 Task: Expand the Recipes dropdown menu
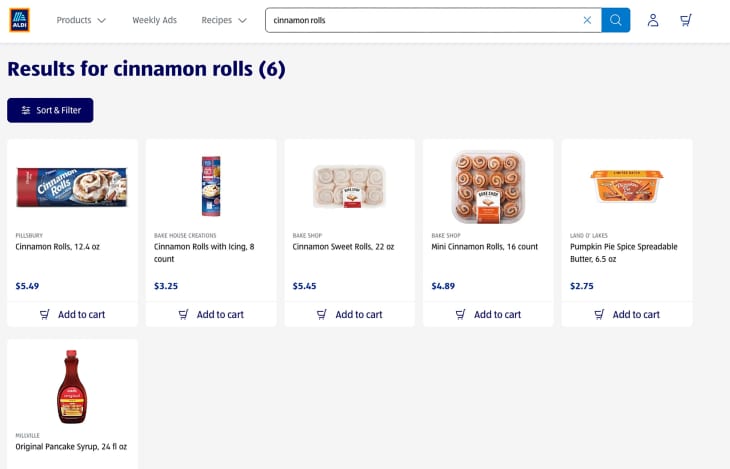224,20
